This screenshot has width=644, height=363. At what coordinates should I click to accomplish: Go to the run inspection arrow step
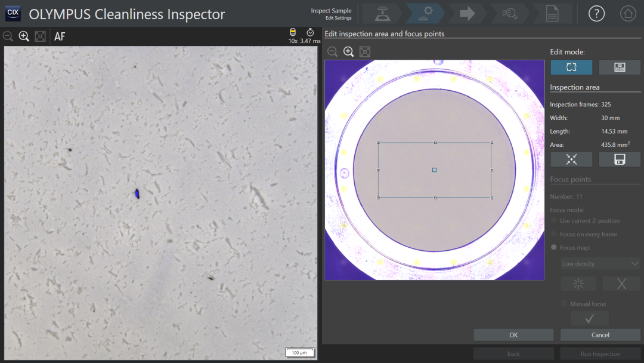tap(467, 14)
